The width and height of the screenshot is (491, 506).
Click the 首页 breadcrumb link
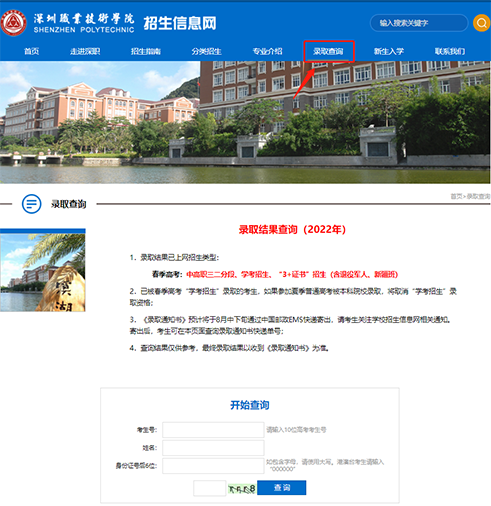456,196
